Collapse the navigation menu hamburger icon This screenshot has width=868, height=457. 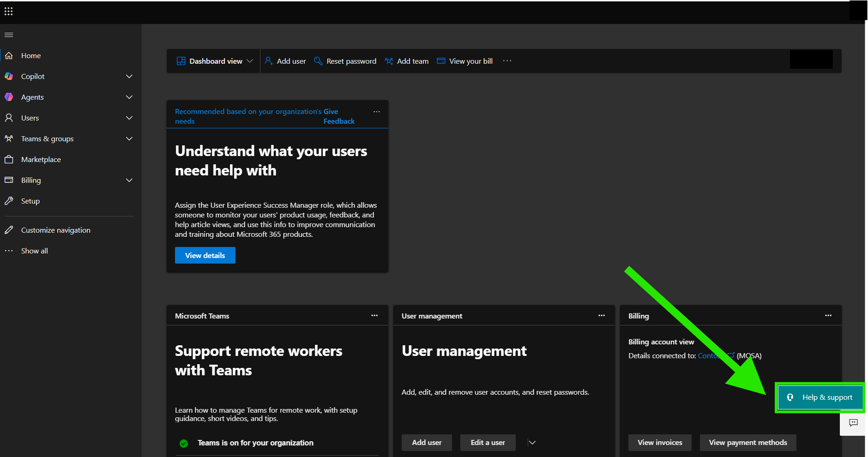point(9,35)
